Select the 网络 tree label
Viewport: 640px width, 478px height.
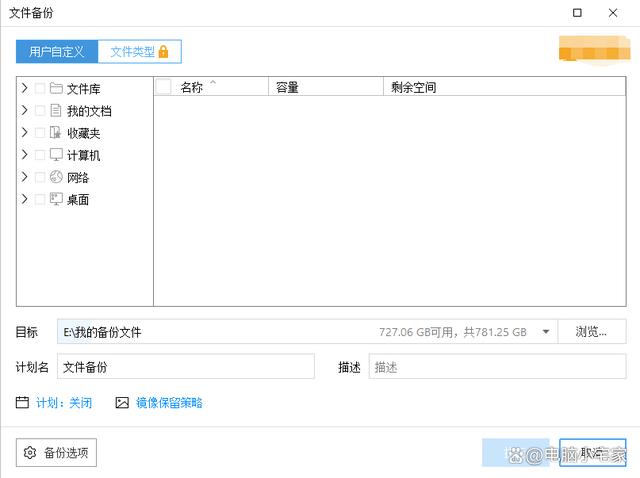point(78,178)
